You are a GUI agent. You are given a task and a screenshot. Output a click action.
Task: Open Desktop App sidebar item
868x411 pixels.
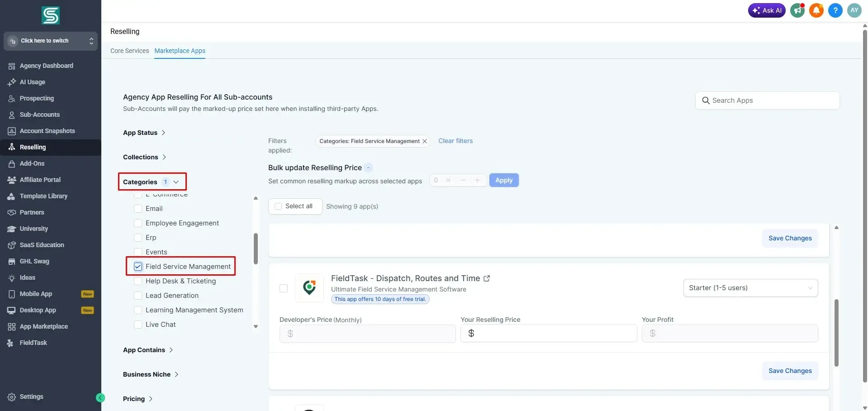[38, 310]
